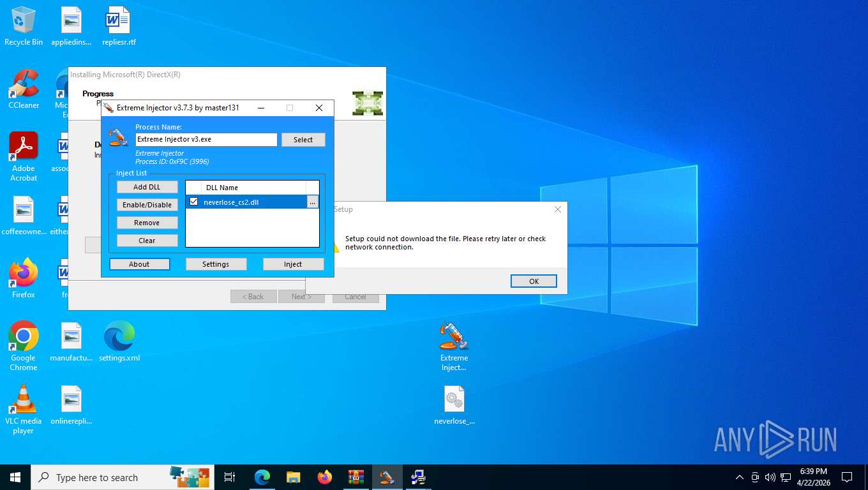Open the network status tray icon
868x490 pixels.
(x=786, y=477)
